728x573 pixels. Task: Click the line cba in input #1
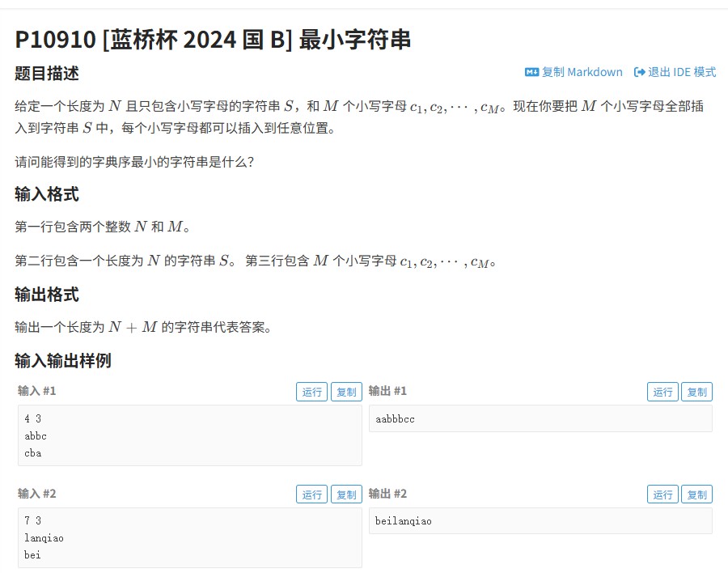33,453
